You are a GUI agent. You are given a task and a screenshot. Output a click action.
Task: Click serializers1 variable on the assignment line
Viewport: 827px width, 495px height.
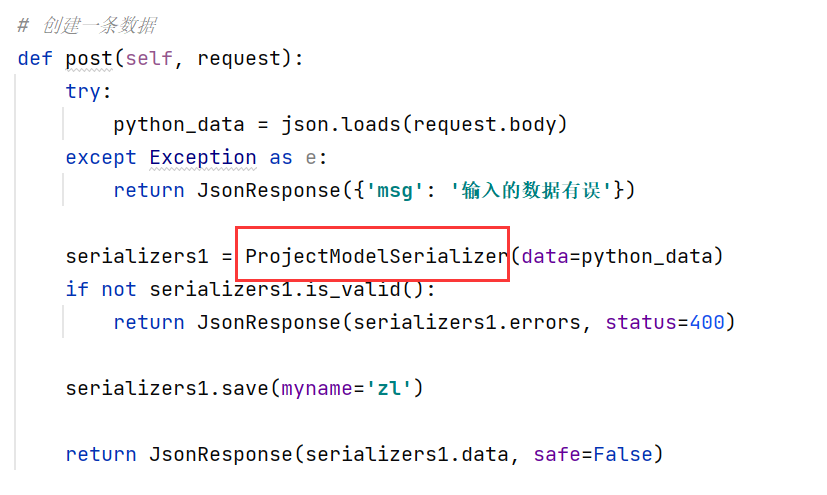137,256
